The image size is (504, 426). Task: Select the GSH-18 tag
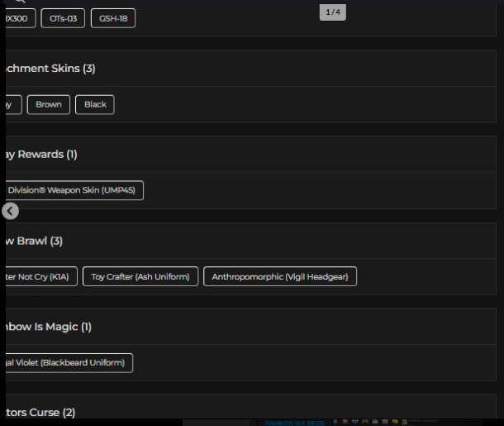point(113,18)
